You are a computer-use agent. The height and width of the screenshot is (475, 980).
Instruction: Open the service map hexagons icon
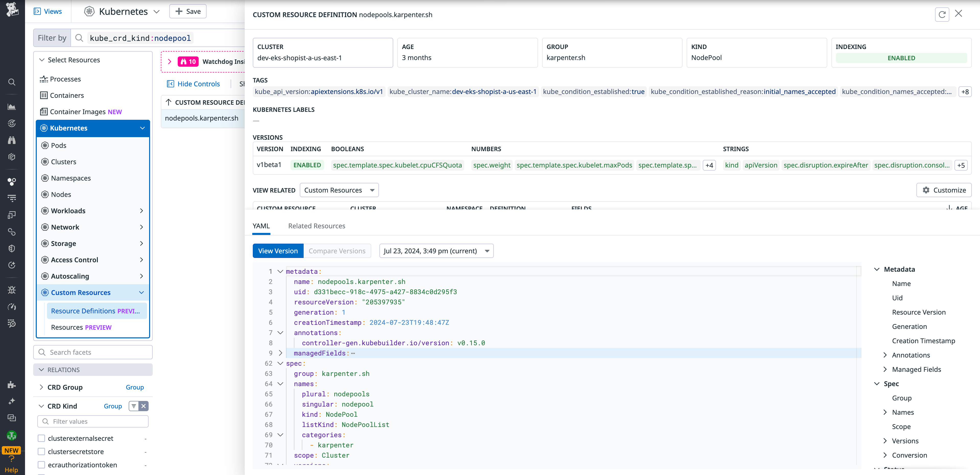point(11,182)
